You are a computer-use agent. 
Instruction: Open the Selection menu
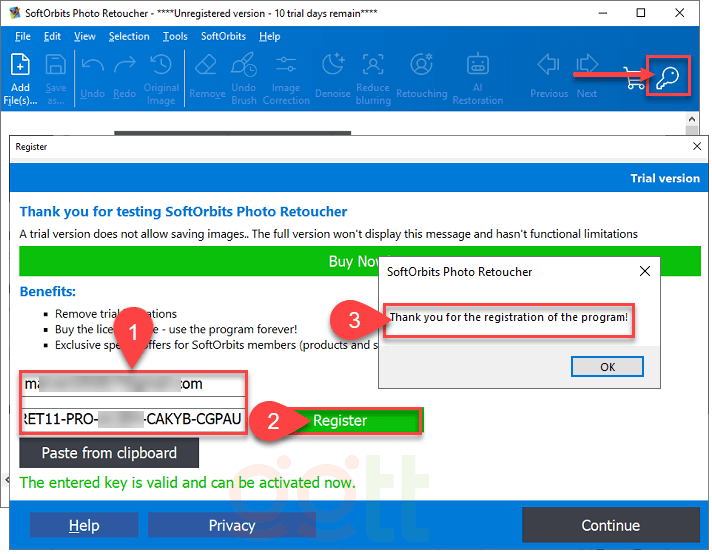129,36
